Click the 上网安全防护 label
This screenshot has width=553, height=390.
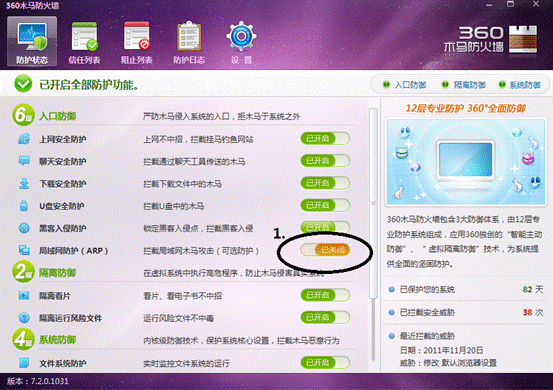62,139
